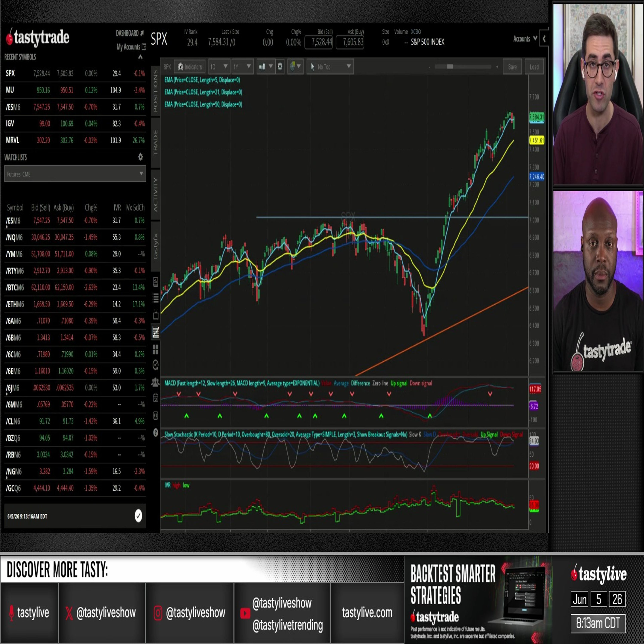Open the Futures: CME watchlist dropdown
This screenshot has height=644, width=644.
75,174
